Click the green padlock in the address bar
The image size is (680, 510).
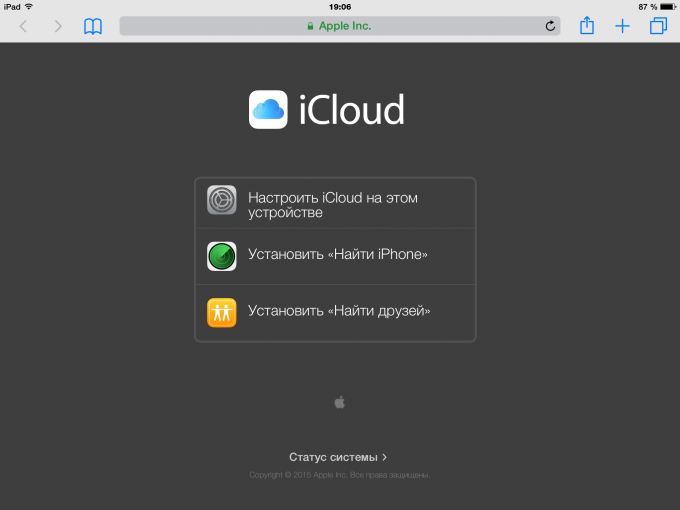[x=310, y=26]
